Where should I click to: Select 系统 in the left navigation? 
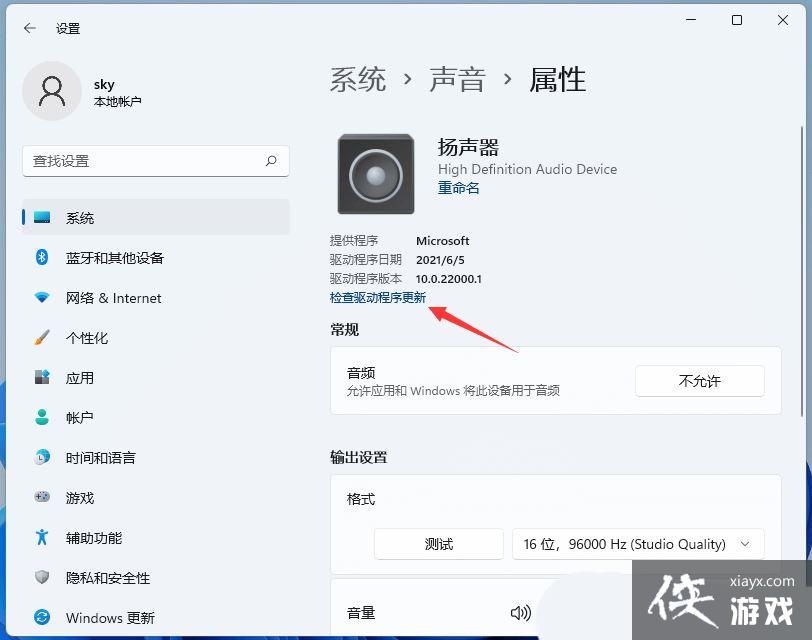(x=79, y=218)
